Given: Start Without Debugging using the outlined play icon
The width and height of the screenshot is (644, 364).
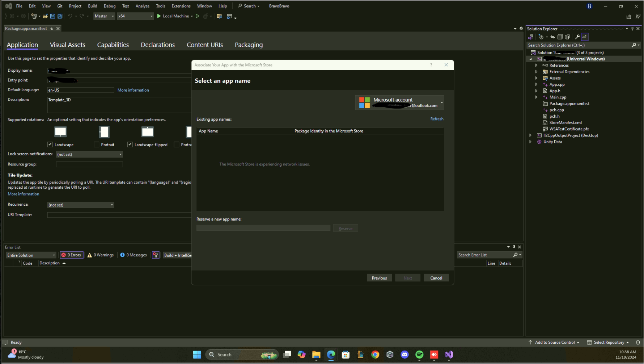Looking at the screenshot, I should (197, 16).
